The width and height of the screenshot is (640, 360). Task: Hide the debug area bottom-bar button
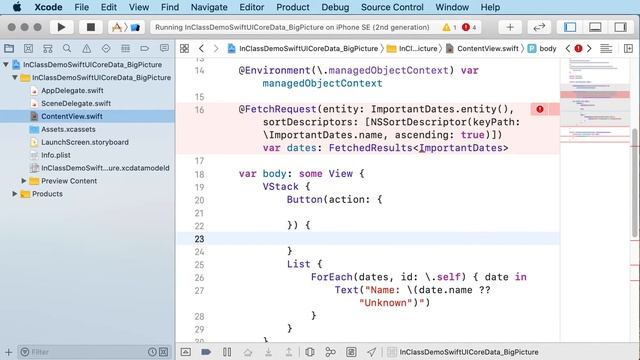(186, 352)
